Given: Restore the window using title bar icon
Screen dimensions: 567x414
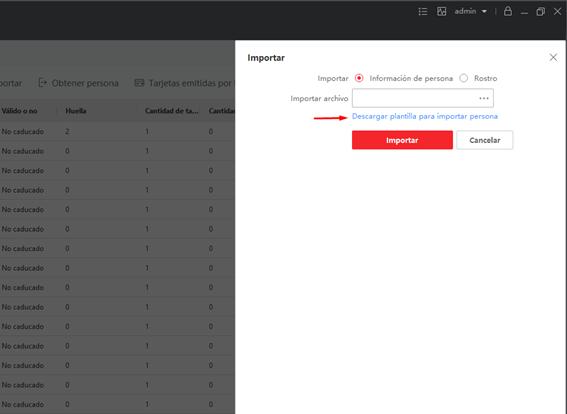Looking at the screenshot, I should pos(541,12).
